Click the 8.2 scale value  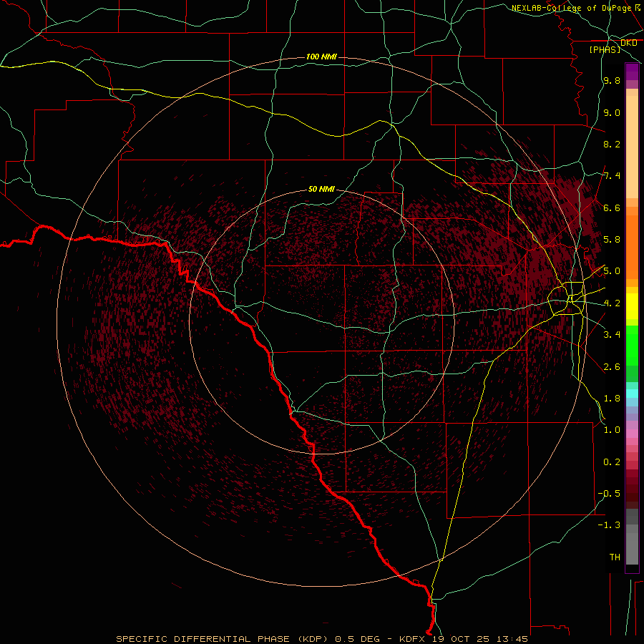pyautogui.click(x=612, y=144)
